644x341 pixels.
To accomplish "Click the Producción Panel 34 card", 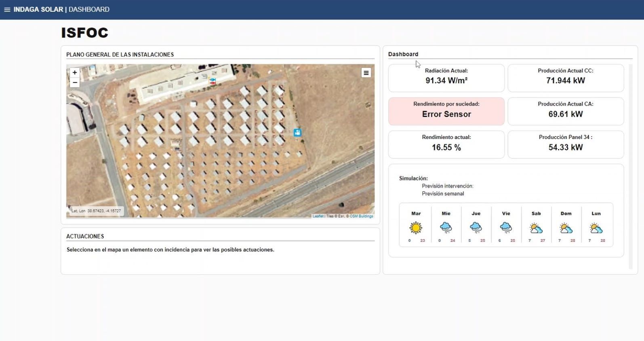I will 565,144.
